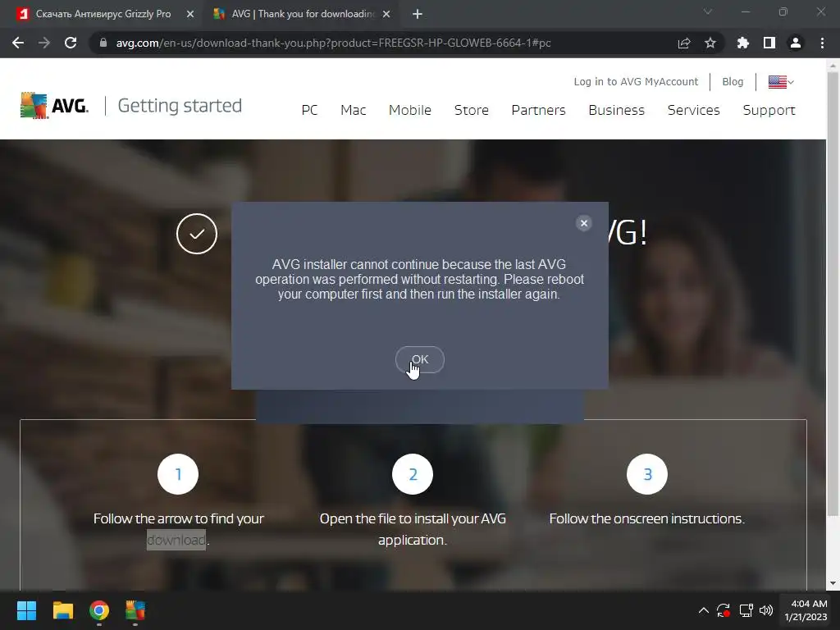Click the step 1 number circle
The height and width of the screenshot is (630, 840).
tap(178, 474)
